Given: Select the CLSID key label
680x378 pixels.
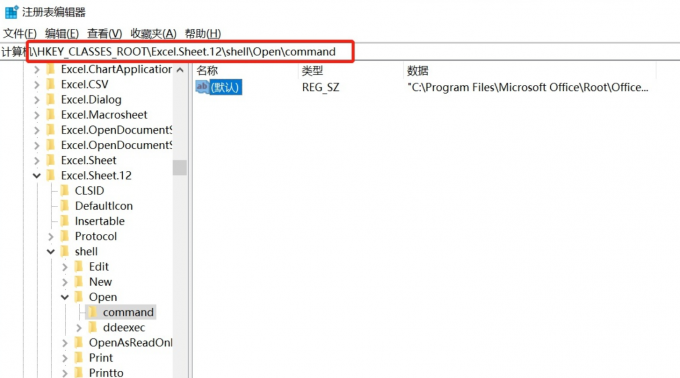Looking at the screenshot, I should coord(89,191).
